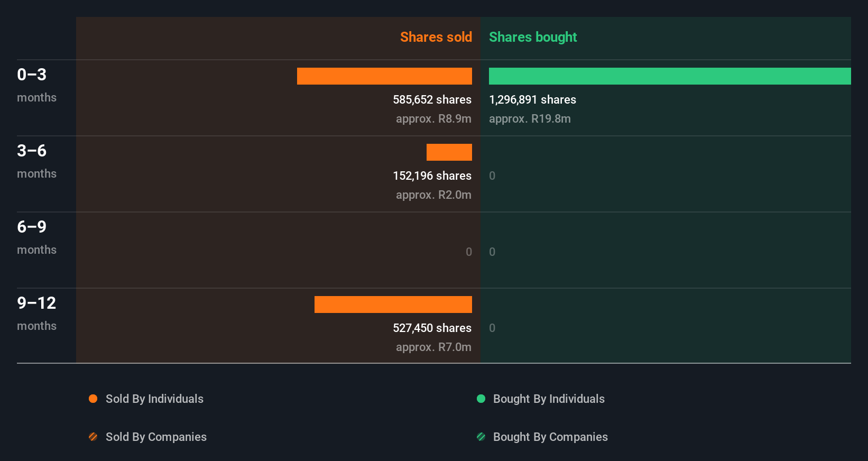Screen dimensions: 868x461
Task: Click the 527,450 shares label
Action: (432, 328)
